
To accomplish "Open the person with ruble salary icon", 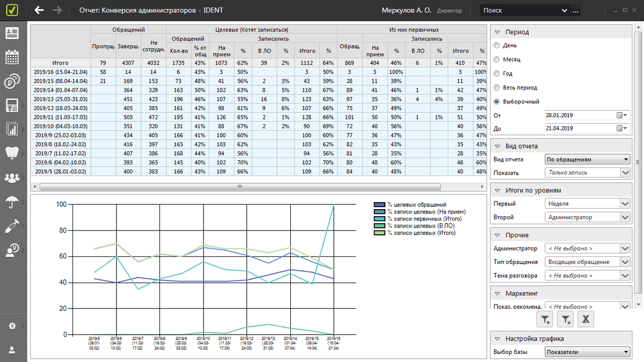I will [x=11, y=250].
